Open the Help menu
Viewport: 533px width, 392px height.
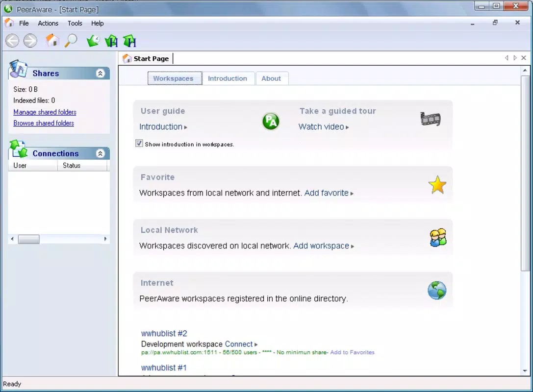pos(97,23)
